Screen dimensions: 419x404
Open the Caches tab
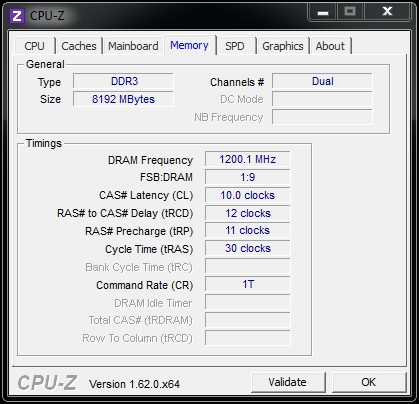[x=79, y=46]
